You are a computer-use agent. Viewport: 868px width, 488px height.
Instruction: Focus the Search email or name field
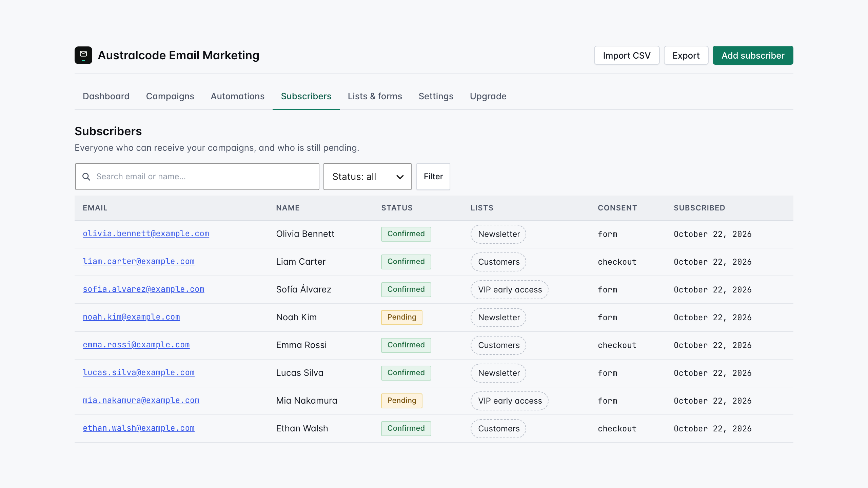[x=197, y=177]
